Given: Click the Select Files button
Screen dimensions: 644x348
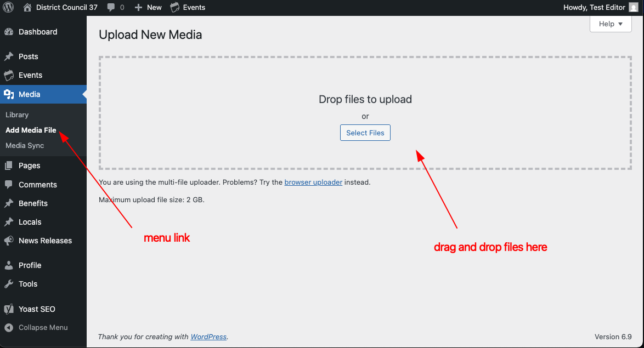Looking at the screenshot, I should 365,133.
